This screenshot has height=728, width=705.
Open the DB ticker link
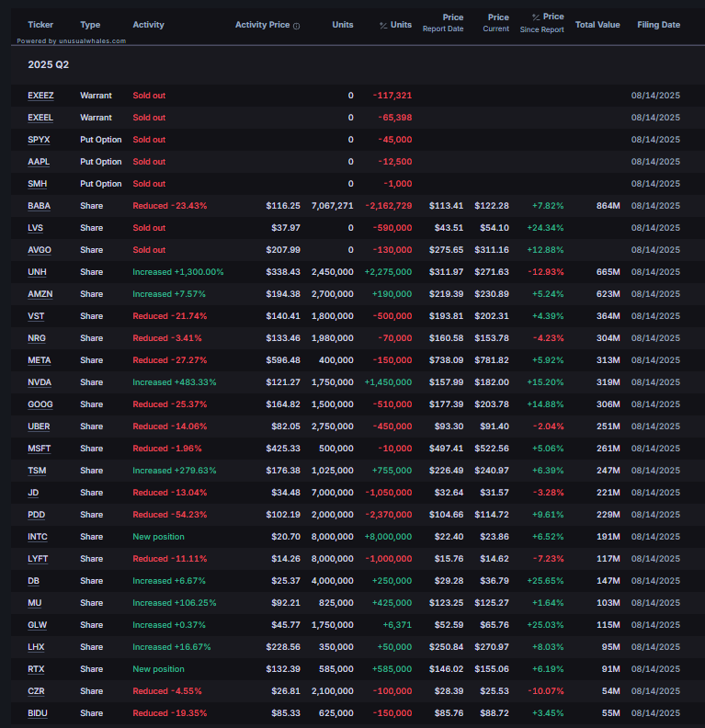[x=33, y=581]
